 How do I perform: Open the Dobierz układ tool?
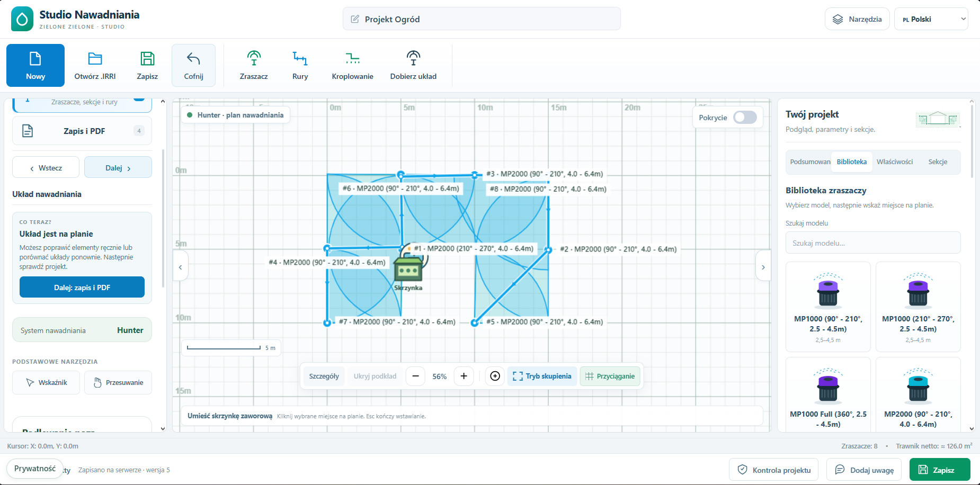click(x=413, y=65)
